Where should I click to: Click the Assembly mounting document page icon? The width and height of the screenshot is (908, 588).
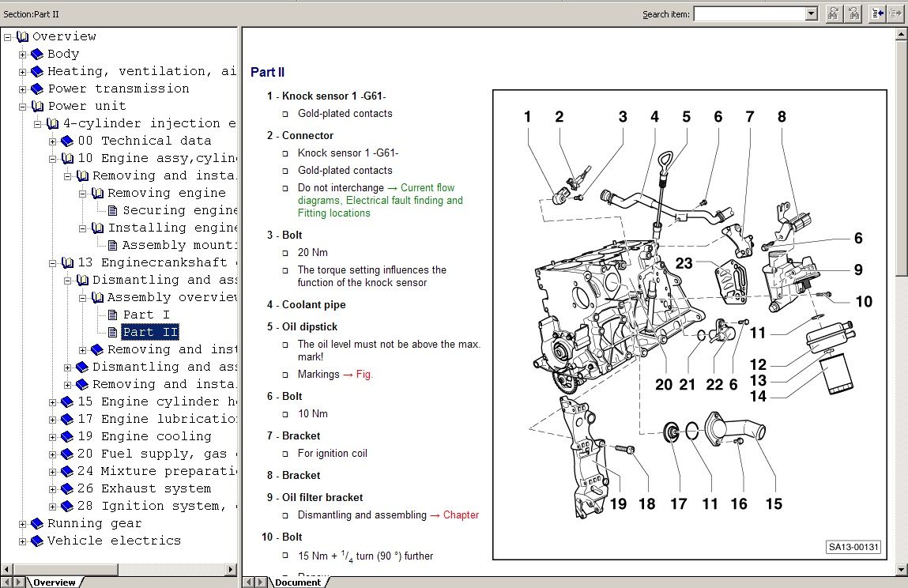[x=112, y=245]
